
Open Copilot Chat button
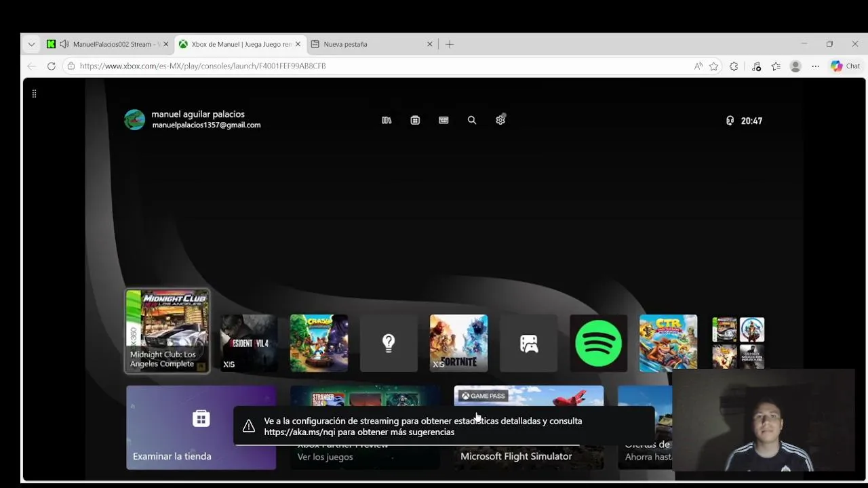point(846,66)
